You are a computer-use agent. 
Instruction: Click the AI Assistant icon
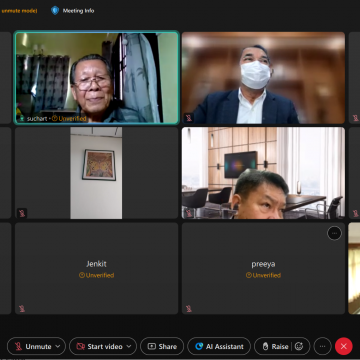[199, 346]
